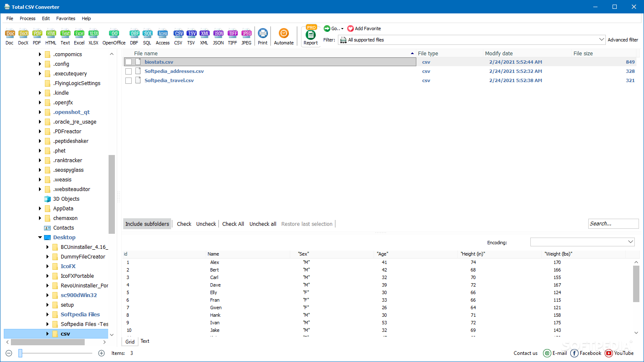
Task: Expand the .compomics folder
Action: pyautogui.click(x=40, y=54)
